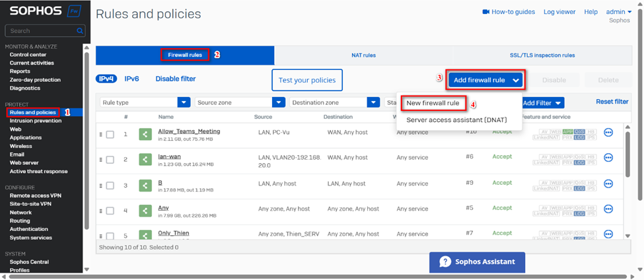
Task: Open more options menu for rule B
Action: coord(608,184)
